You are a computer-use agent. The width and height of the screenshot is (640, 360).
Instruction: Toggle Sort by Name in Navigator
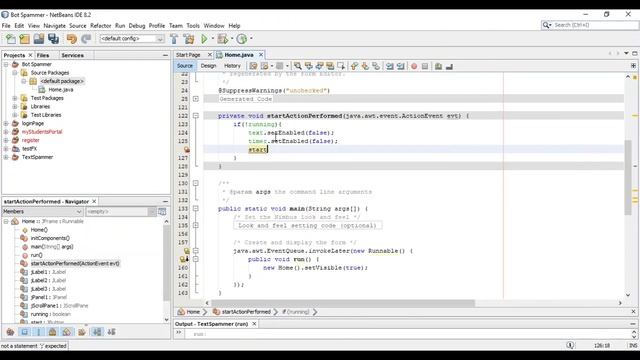pyautogui.click(x=97, y=332)
